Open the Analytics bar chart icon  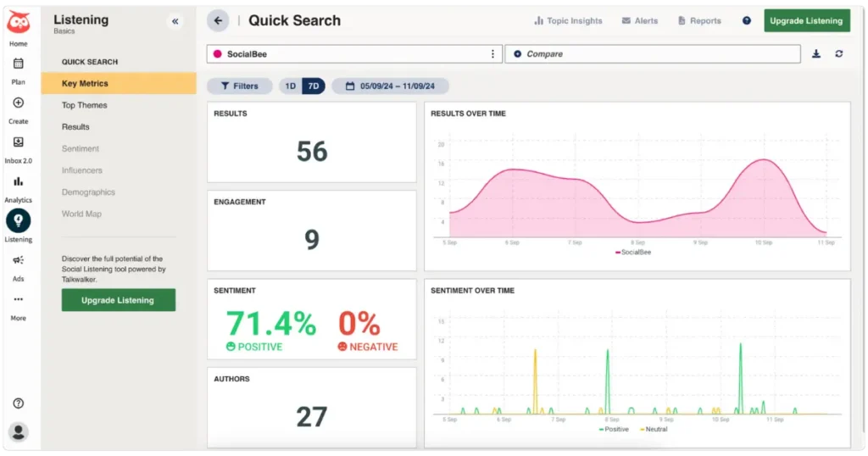click(19, 181)
